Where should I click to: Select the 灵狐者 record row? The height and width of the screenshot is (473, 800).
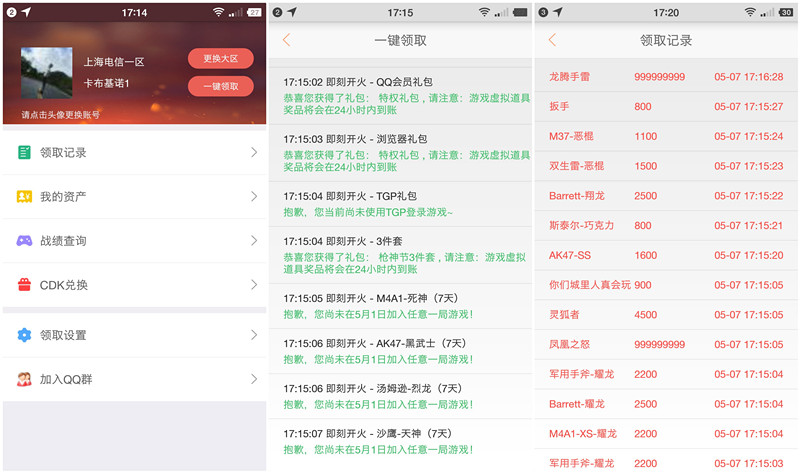point(666,315)
